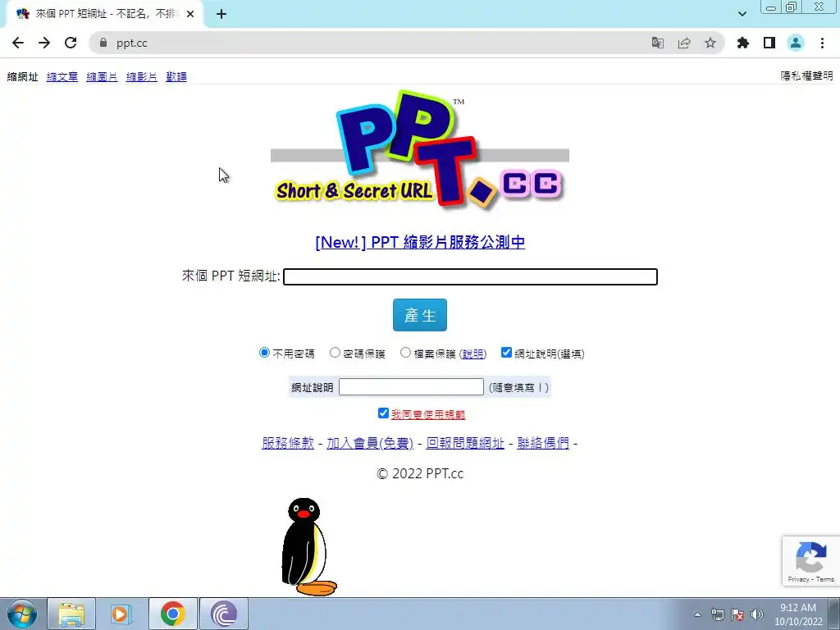
Task: Open 隱私權聲明 at top right
Action: pos(807,76)
